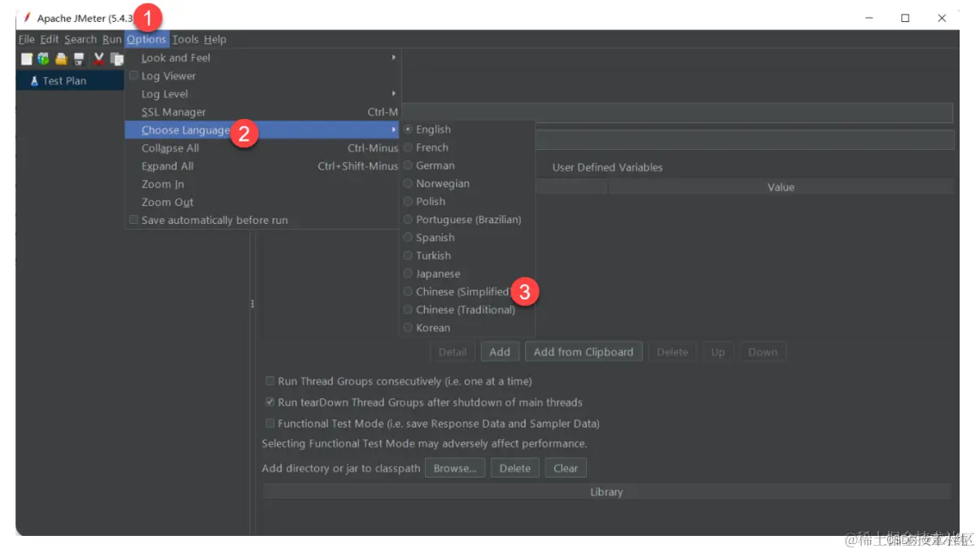Click Zoom Out menu entry
Image resolution: width=980 pixels, height=553 pixels.
click(262, 202)
